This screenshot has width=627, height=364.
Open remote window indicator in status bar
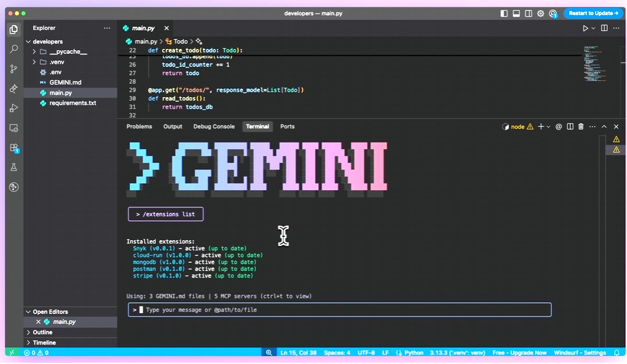pyautogui.click(x=12, y=353)
